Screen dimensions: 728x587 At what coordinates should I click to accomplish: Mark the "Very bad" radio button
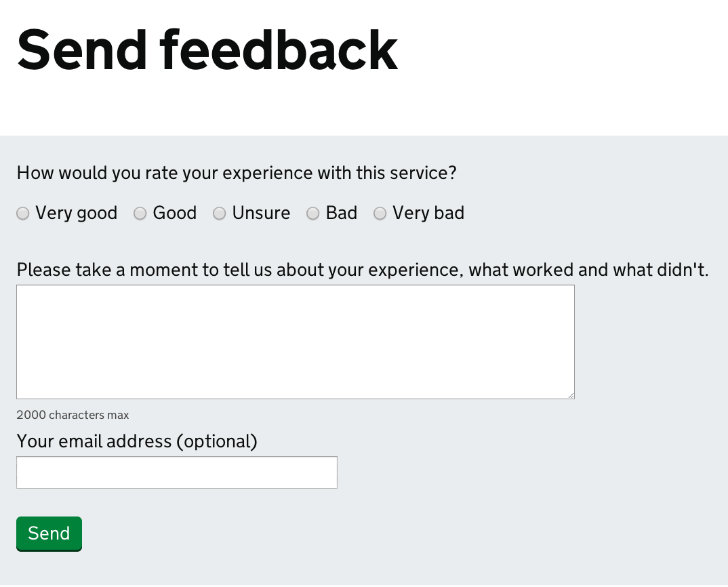[380, 214]
